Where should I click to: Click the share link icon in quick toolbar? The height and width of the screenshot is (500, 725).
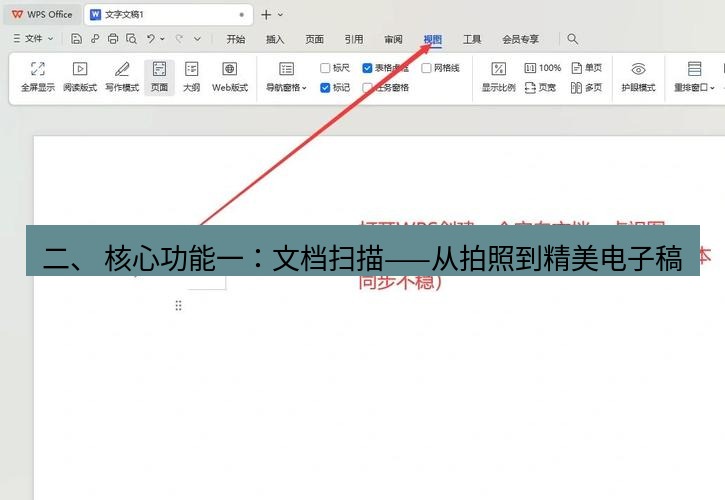(x=95, y=39)
